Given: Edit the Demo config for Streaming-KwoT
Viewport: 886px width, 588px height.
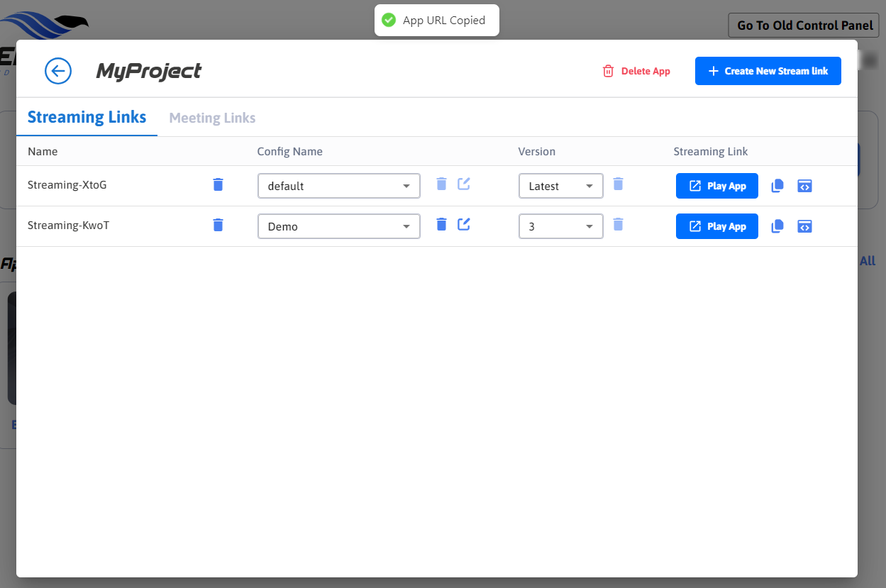Looking at the screenshot, I should (x=464, y=225).
